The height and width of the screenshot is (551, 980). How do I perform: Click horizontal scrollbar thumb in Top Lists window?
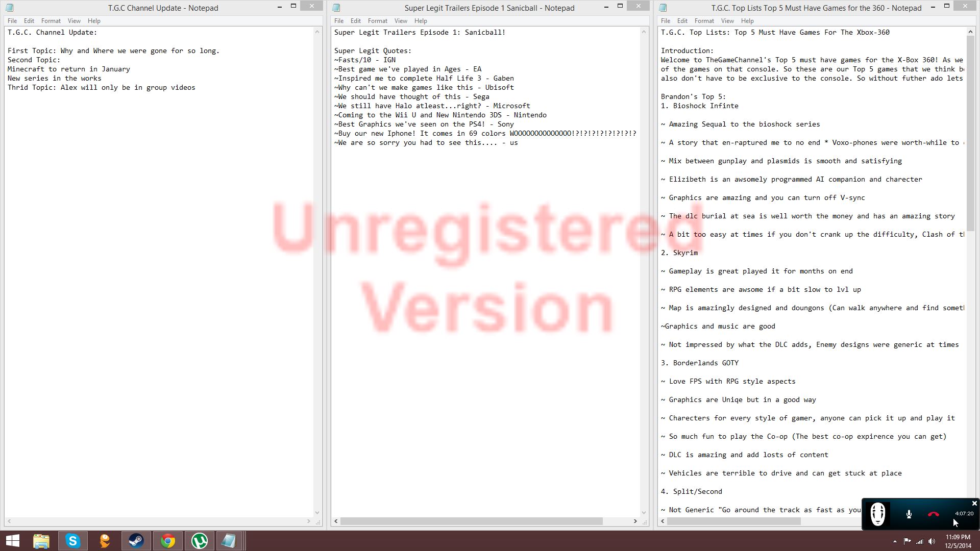(733, 521)
